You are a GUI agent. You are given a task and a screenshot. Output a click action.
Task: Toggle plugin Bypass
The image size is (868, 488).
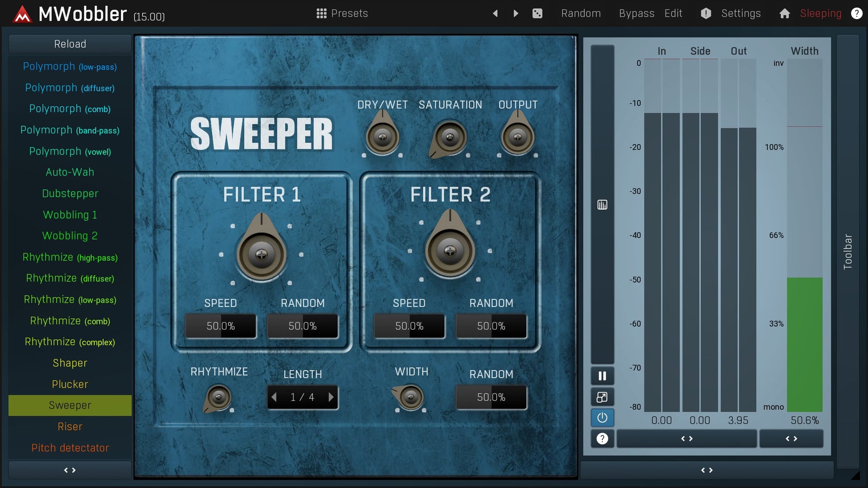click(637, 13)
